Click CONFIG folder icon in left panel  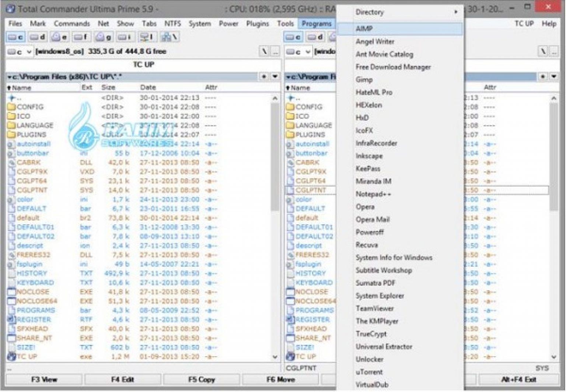coord(11,107)
